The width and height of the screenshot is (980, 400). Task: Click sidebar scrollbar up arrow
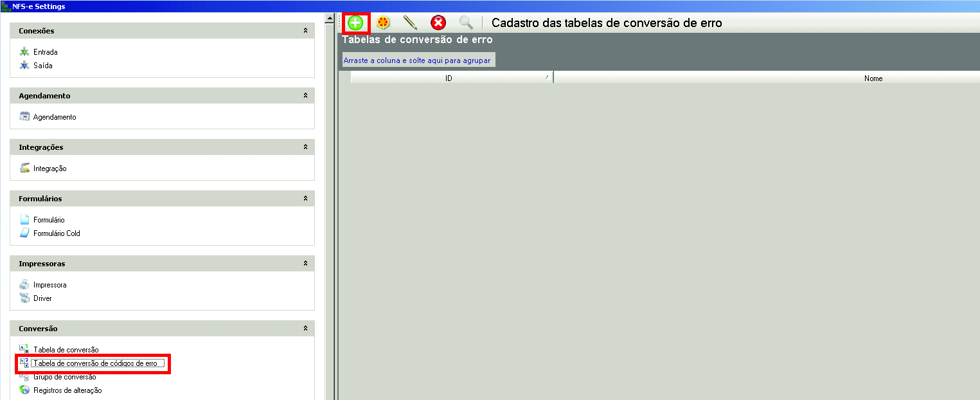click(x=329, y=19)
